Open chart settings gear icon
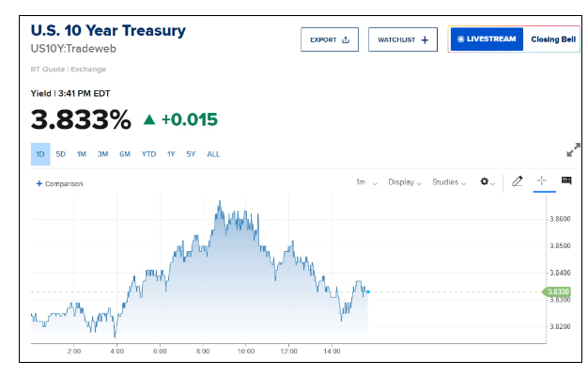 click(x=486, y=181)
